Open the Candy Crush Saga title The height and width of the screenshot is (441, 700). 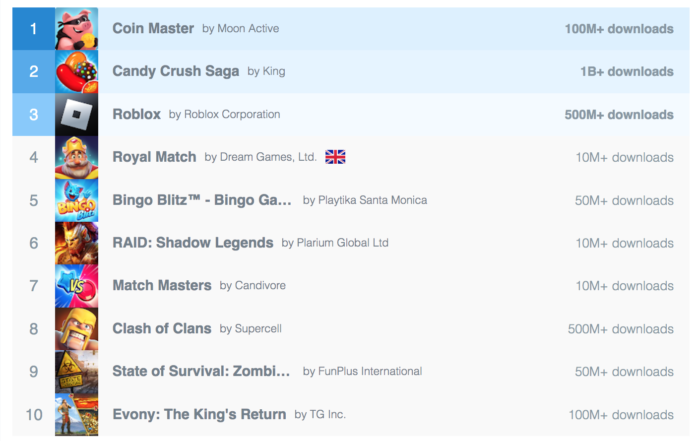176,72
